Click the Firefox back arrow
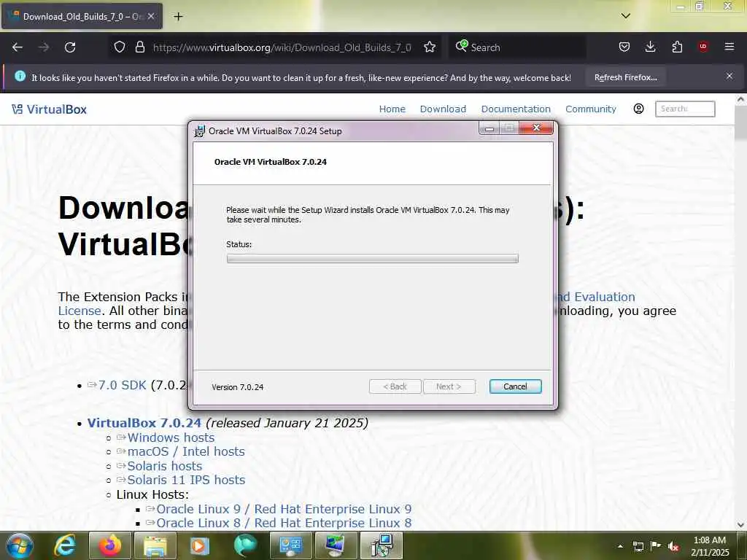 click(18, 47)
